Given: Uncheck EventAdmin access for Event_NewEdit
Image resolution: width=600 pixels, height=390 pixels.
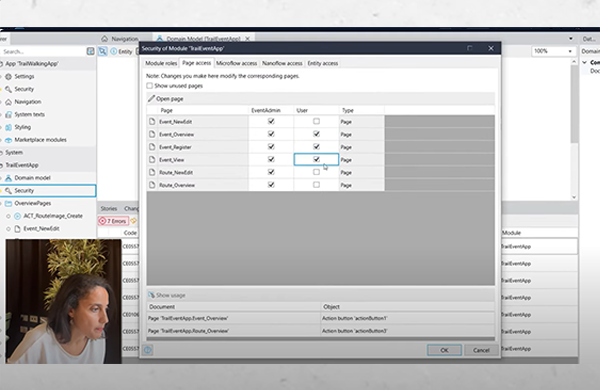Looking at the screenshot, I should point(271,121).
